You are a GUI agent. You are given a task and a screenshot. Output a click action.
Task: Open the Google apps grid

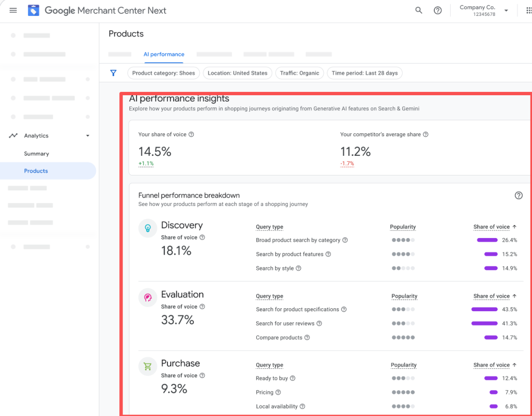pos(529,11)
